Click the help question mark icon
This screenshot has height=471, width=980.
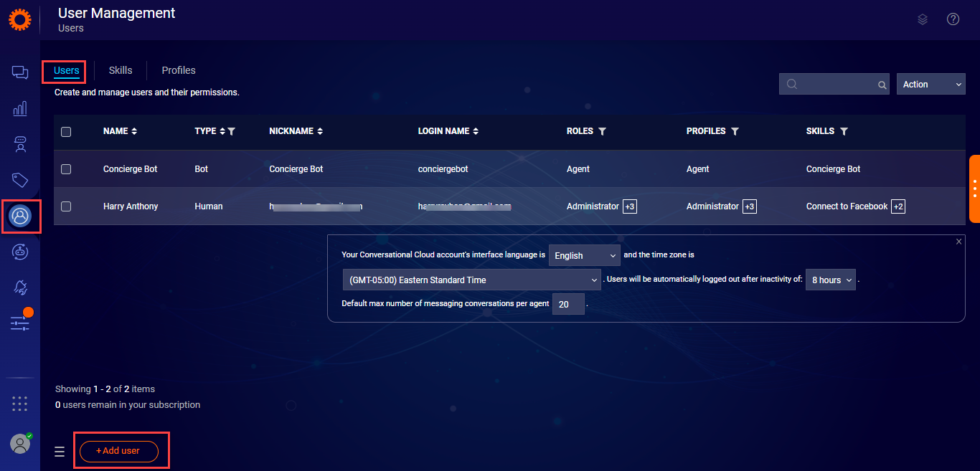tap(953, 19)
